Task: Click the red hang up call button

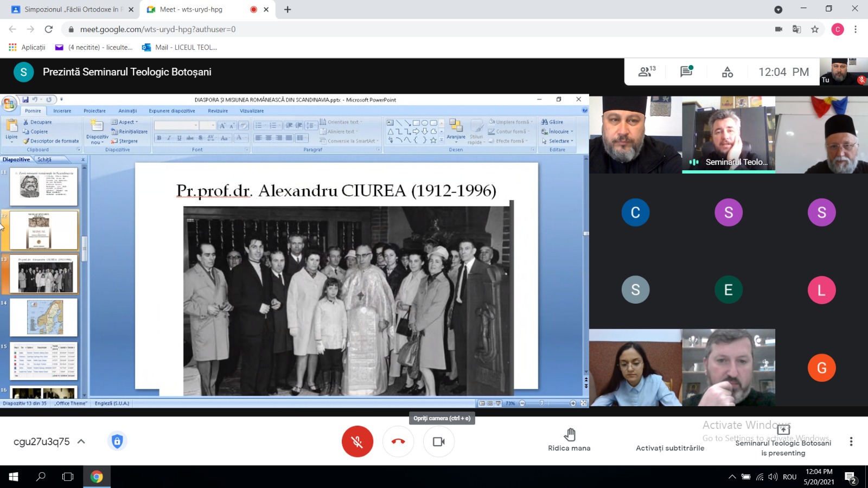Action: click(x=398, y=441)
